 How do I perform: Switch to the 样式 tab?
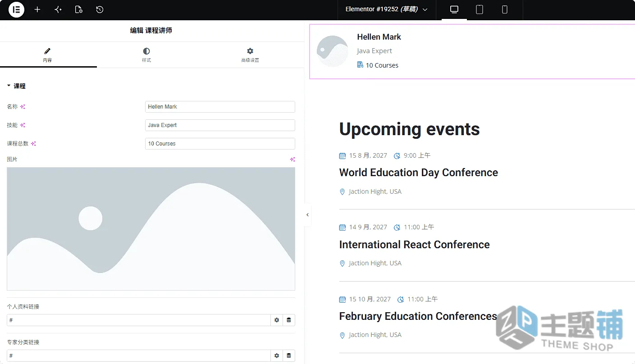(x=146, y=55)
